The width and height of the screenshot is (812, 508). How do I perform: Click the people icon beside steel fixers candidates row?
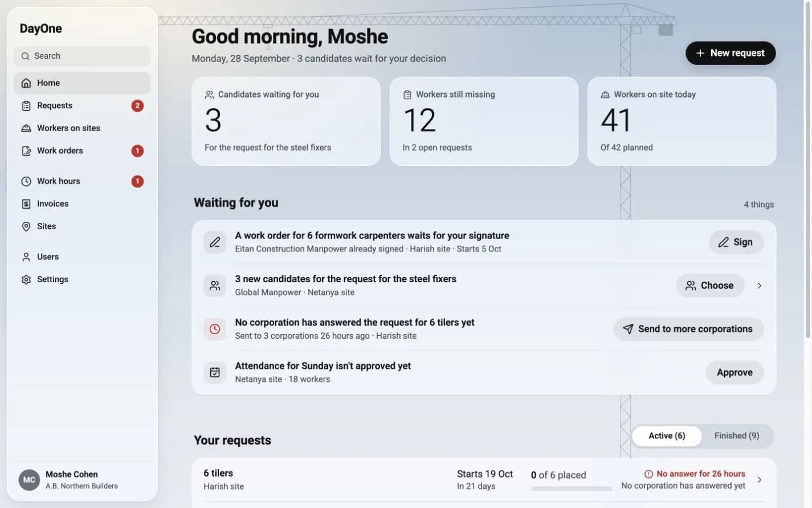point(215,286)
